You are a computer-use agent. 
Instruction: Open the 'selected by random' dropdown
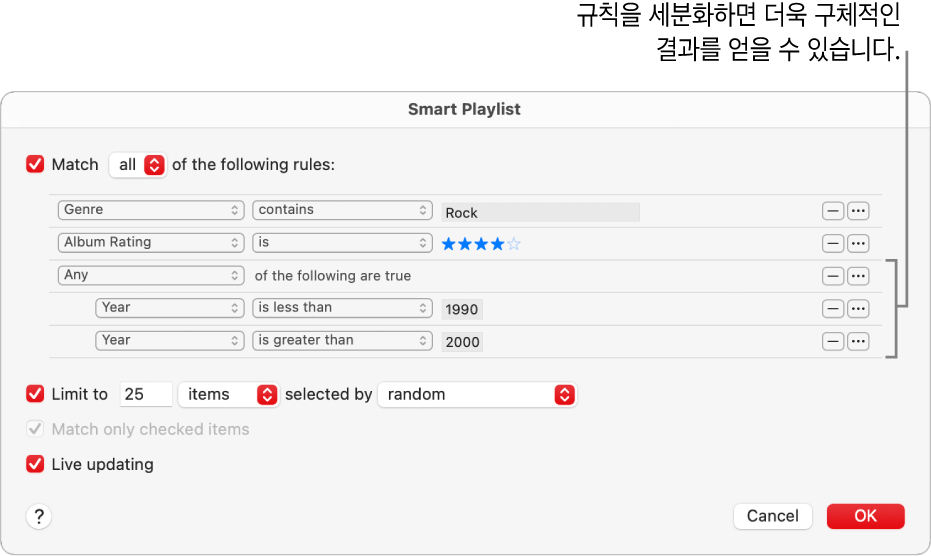(477, 395)
